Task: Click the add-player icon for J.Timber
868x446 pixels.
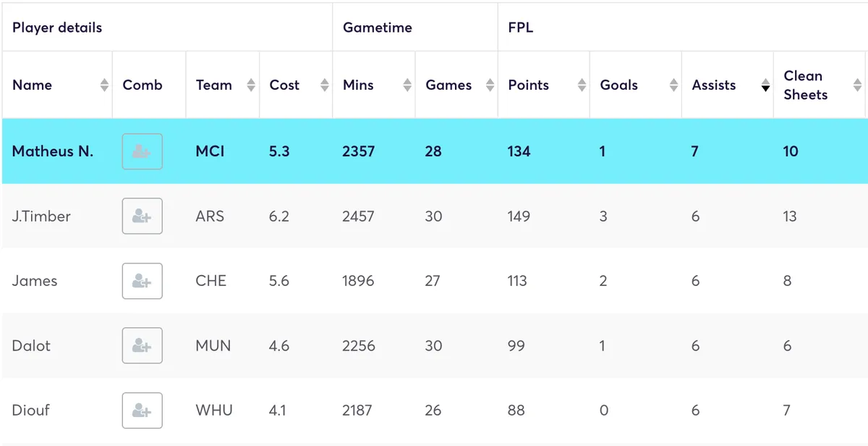Action: click(x=142, y=216)
